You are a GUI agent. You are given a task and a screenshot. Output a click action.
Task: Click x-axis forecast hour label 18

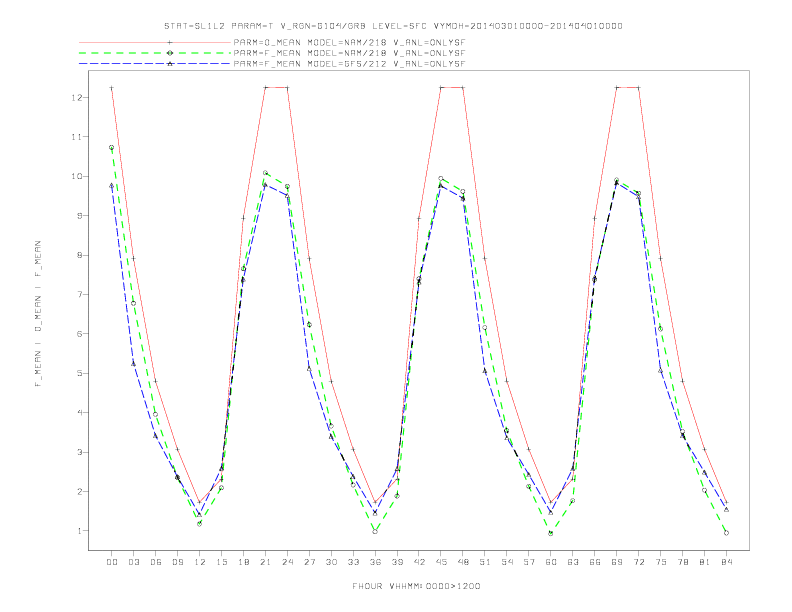tap(243, 562)
